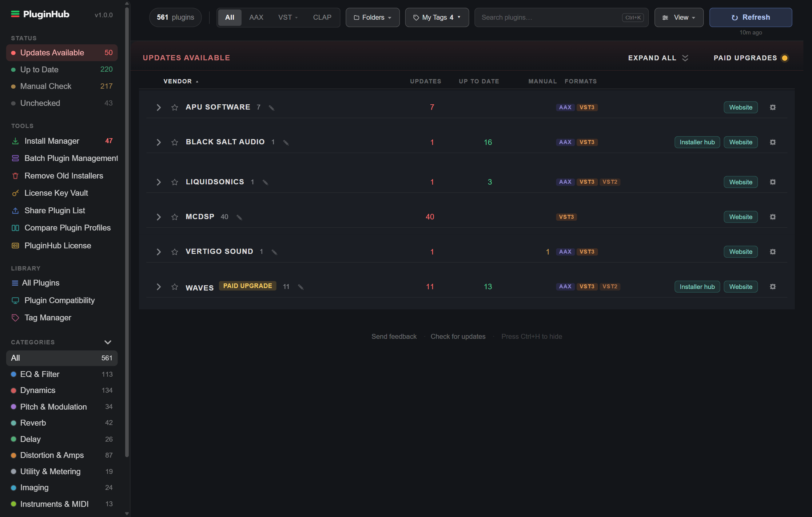The width and height of the screenshot is (812, 517).
Task: Sort by the Vendor column header
Action: click(x=181, y=81)
